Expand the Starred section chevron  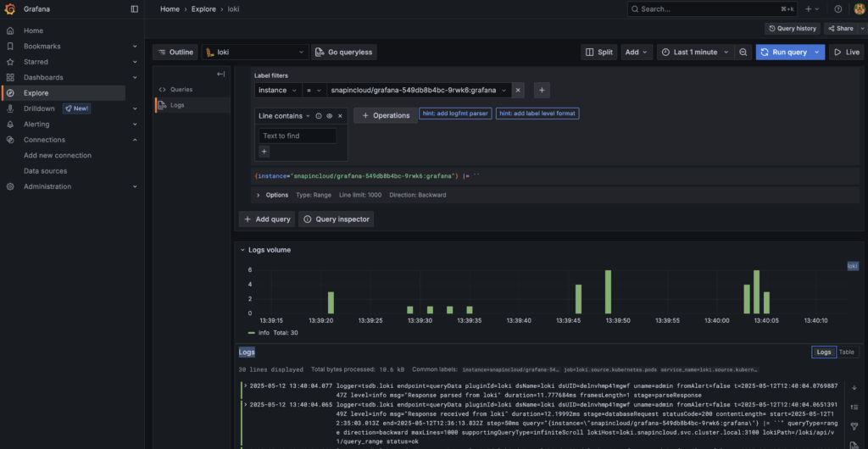135,62
